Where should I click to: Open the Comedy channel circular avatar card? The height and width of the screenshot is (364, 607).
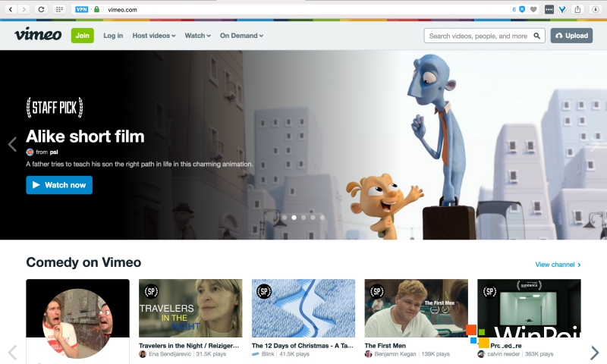[x=77, y=323]
